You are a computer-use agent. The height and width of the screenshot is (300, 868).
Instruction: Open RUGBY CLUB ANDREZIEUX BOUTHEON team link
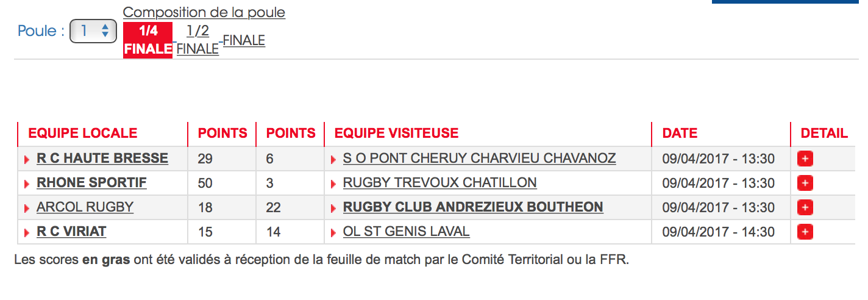(x=473, y=207)
